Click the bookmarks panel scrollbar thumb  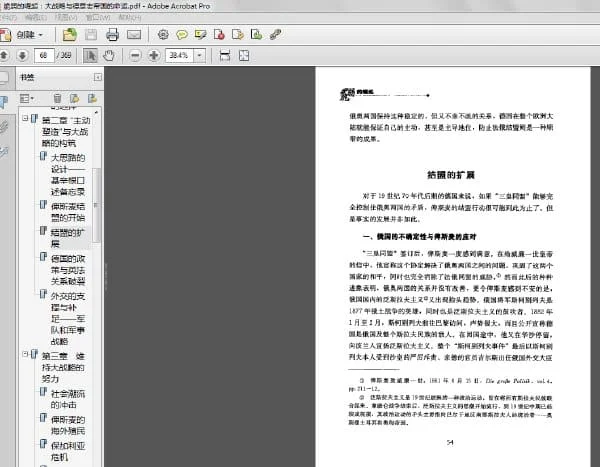[x=96, y=205]
